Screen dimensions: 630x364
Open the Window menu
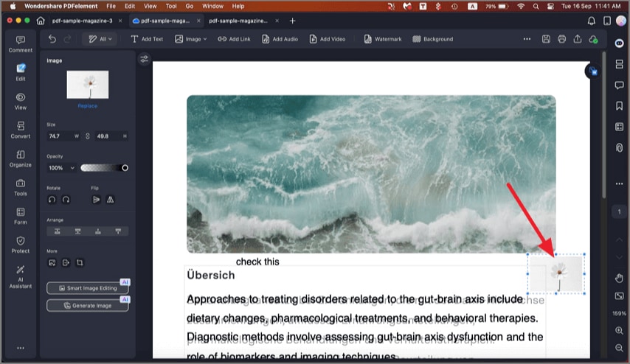coord(212,6)
